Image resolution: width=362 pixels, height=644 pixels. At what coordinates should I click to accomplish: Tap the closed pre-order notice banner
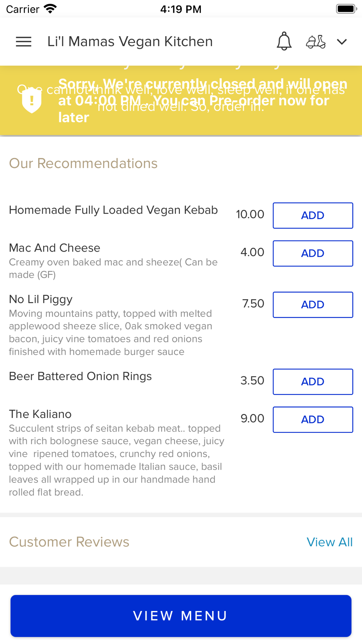[x=181, y=100]
